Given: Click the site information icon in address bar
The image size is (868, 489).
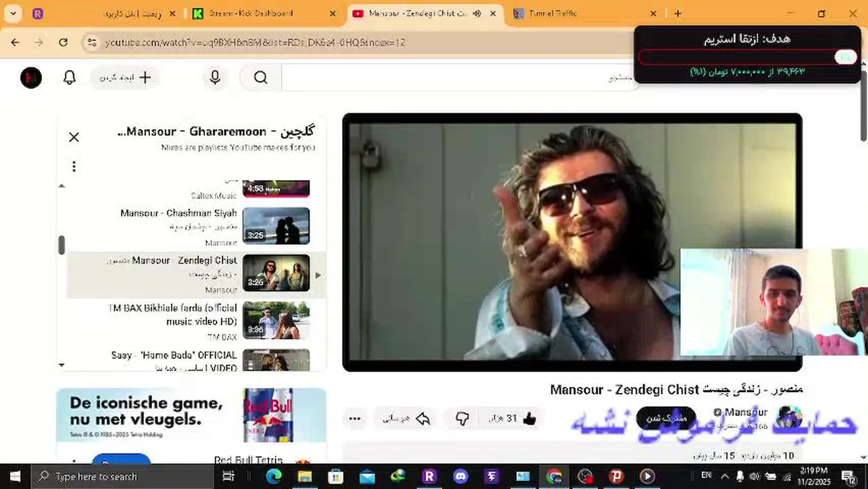Looking at the screenshot, I should click(x=92, y=42).
